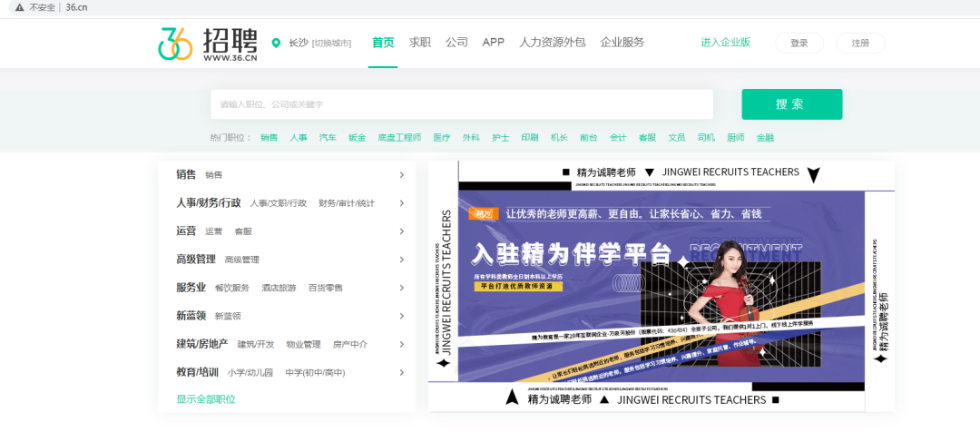Viewport: 980px width, 432px height.
Task: Click hot job link 会计
Action: 618,138
